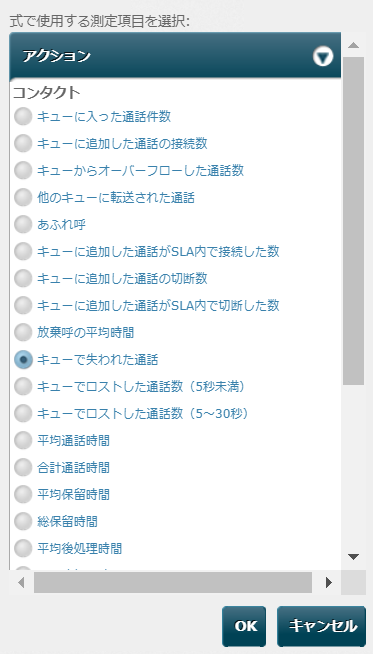373x654 pixels.
Task: Click the OK button
Action: click(x=244, y=626)
